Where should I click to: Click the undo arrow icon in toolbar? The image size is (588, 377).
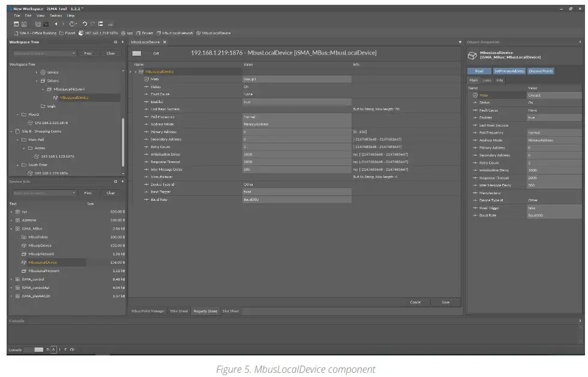(85, 24)
